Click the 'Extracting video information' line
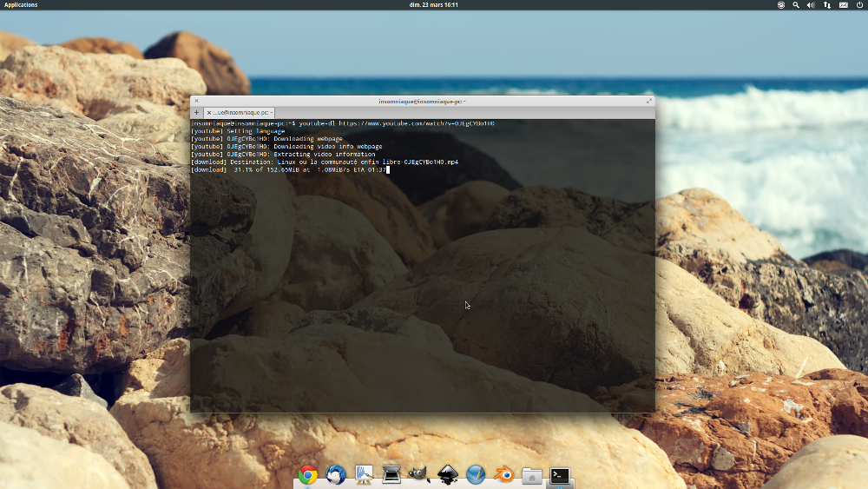Viewport: 868px width, 489px height. pyautogui.click(x=283, y=155)
